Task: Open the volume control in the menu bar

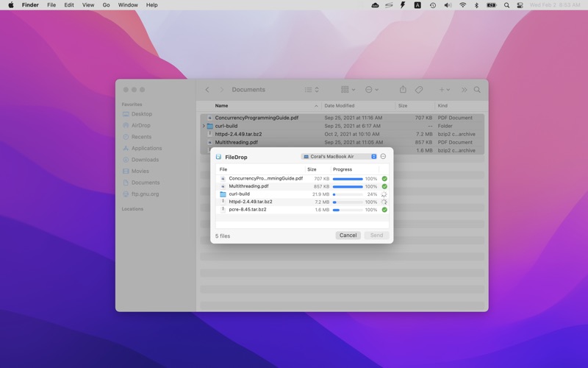Action: (x=448, y=5)
